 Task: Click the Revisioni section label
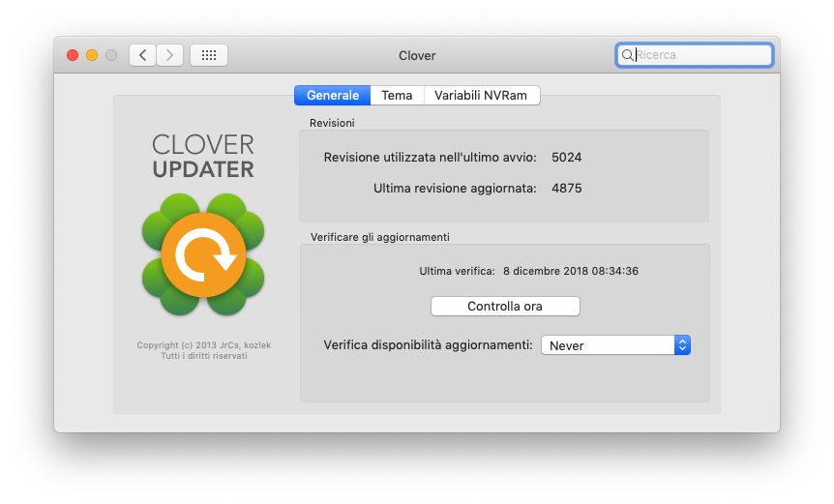[x=332, y=124]
